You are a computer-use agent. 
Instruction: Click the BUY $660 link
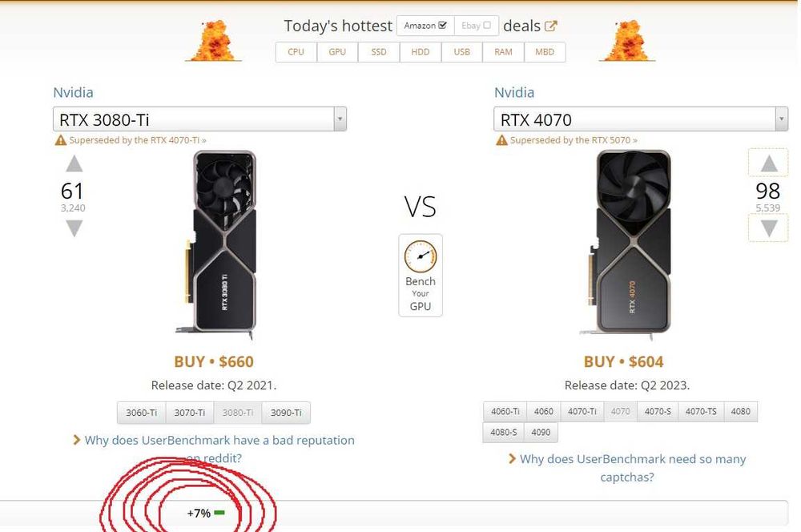coord(214,361)
